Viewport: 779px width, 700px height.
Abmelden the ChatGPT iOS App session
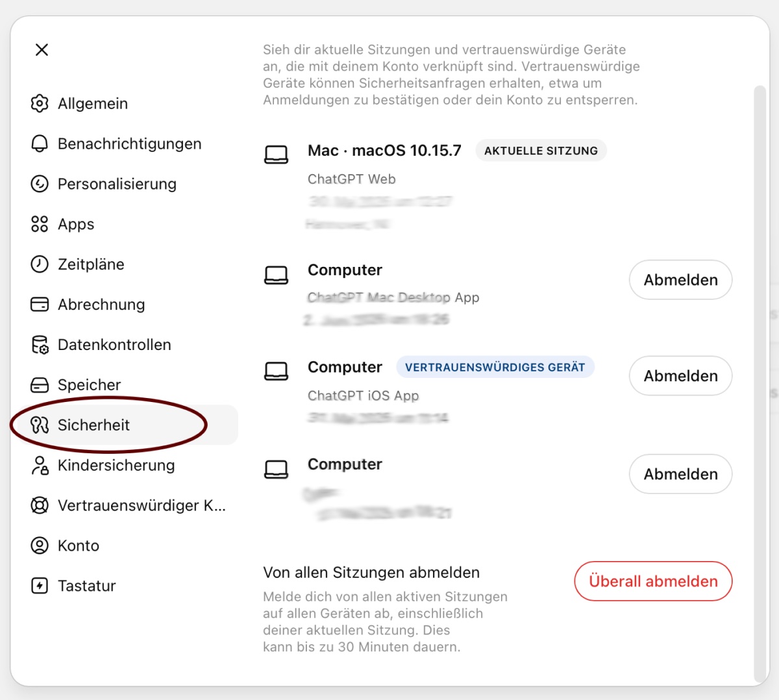tap(680, 376)
